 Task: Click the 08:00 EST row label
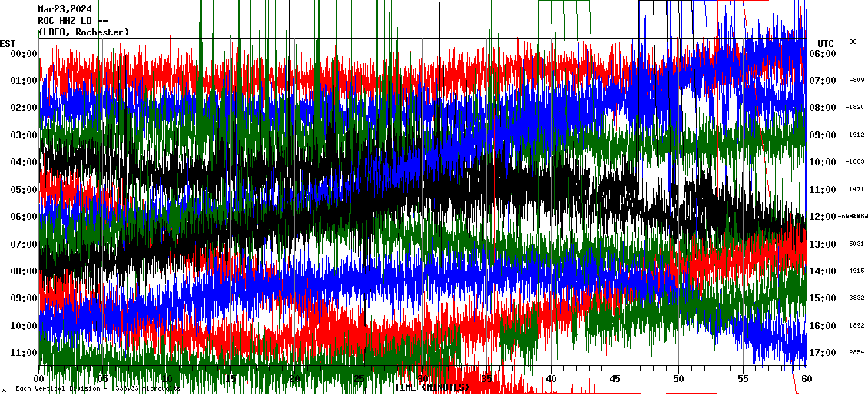(x=23, y=271)
